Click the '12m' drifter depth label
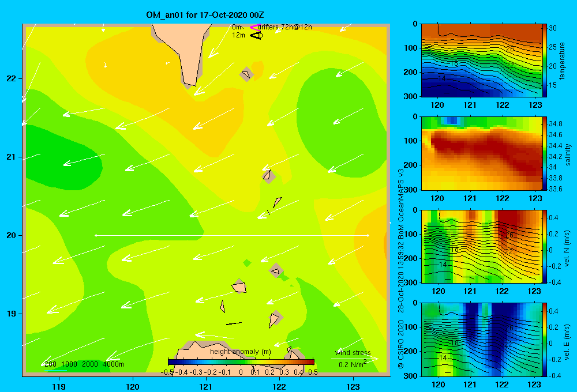The image size is (577, 392). (238, 35)
